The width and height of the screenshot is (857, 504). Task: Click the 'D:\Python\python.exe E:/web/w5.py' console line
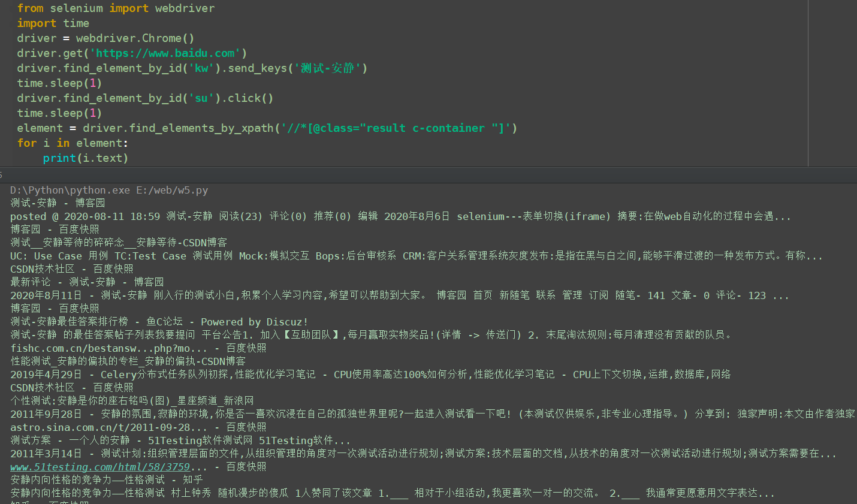[x=109, y=190]
